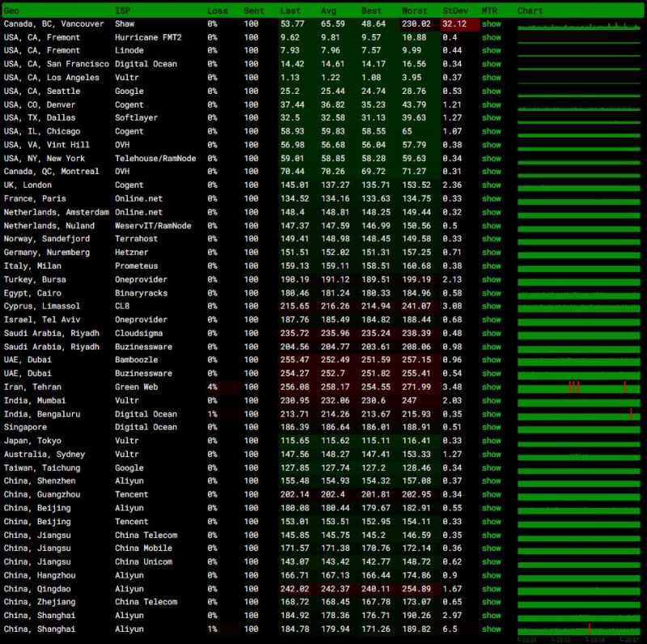The image size is (647, 644).
Task: Open show link for Japan Tokyo
Action: click(x=491, y=440)
